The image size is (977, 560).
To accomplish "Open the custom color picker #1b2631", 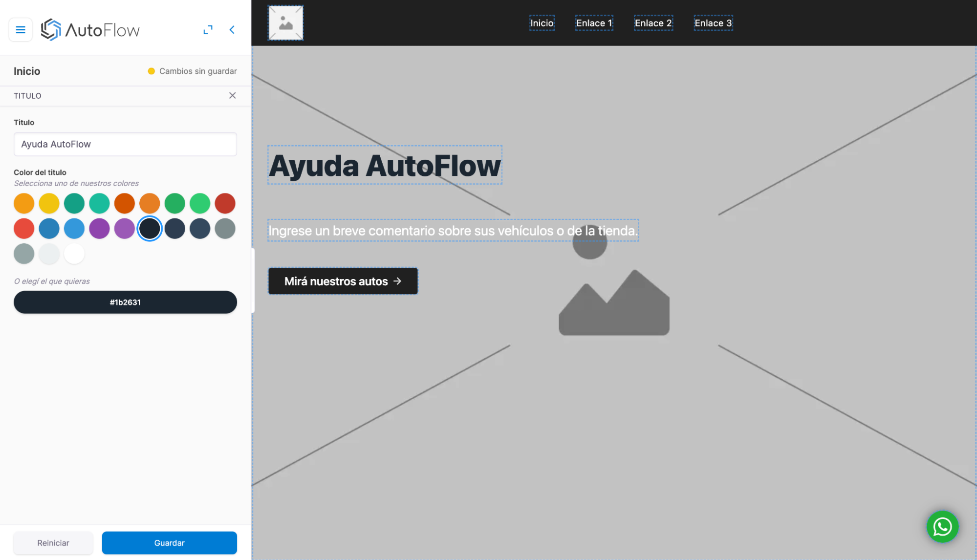I will click(125, 302).
